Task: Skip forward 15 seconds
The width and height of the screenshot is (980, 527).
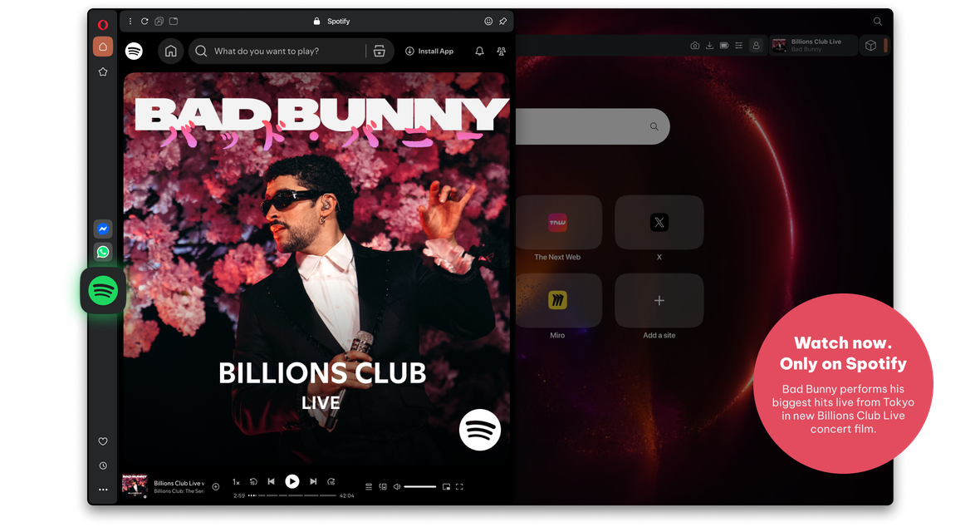Action: pos(331,482)
